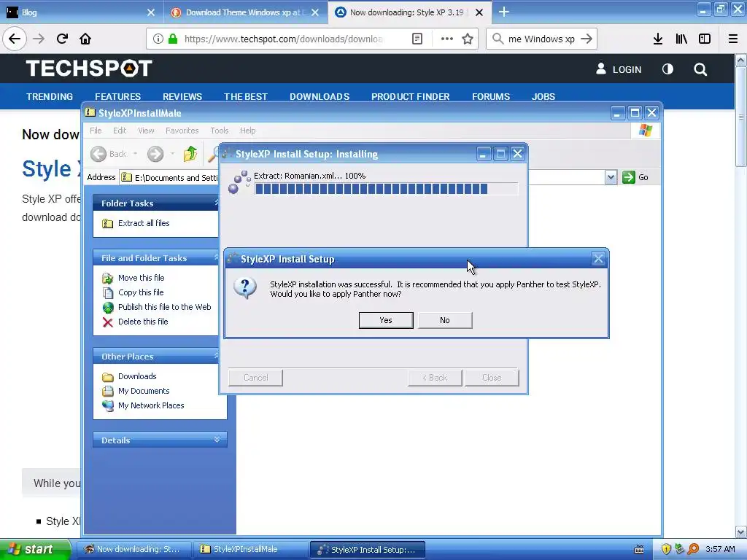The width and height of the screenshot is (747, 560).
Task: Click TechSpot user LOGIN link
Action: 619,69
